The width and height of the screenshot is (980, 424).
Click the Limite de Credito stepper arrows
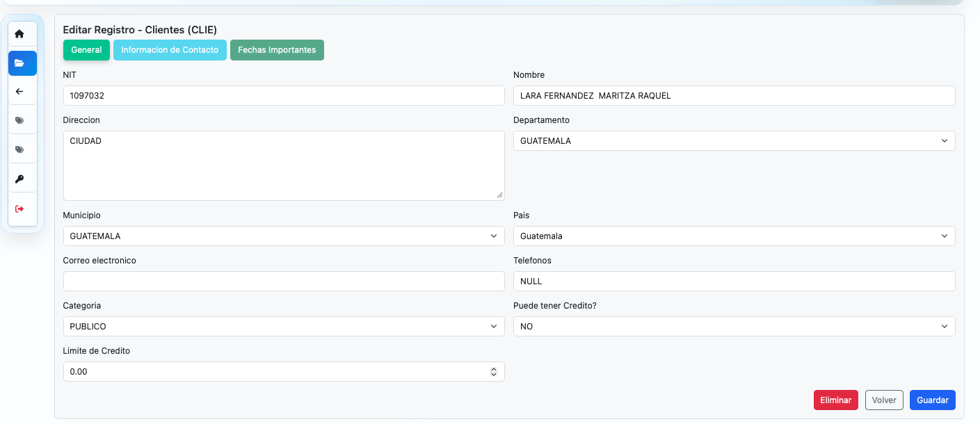pyautogui.click(x=493, y=372)
